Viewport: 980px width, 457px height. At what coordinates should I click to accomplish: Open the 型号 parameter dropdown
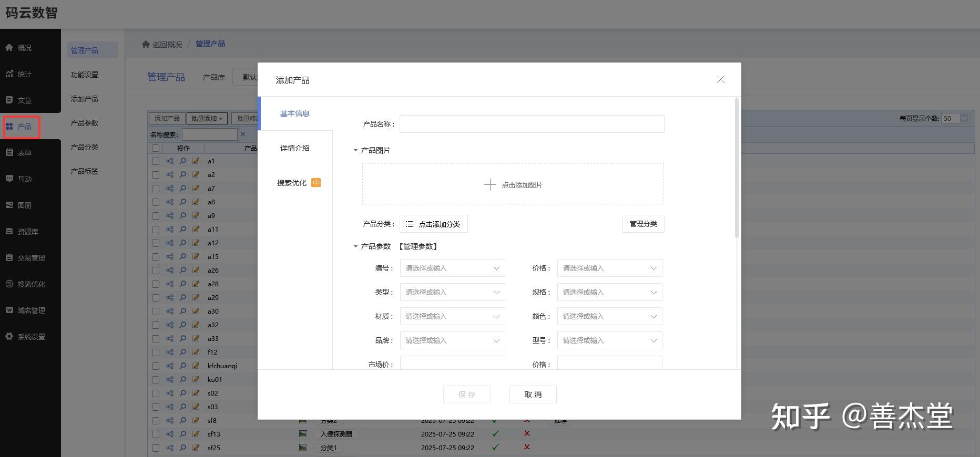point(609,340)
